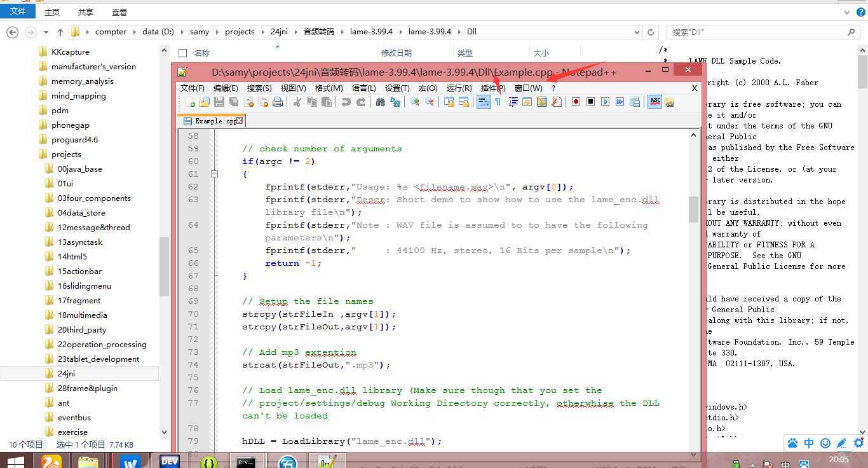The height and width of the screenshot is (468, 868).
Task: Select the Example.cpp document tab
Action: click(210, 120)
